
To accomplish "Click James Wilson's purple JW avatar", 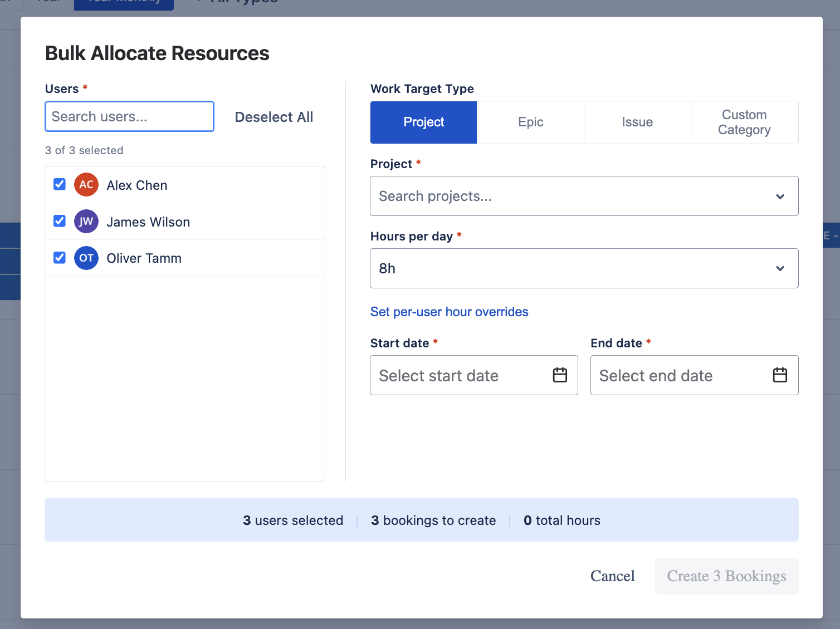I will tap(86, 221).
